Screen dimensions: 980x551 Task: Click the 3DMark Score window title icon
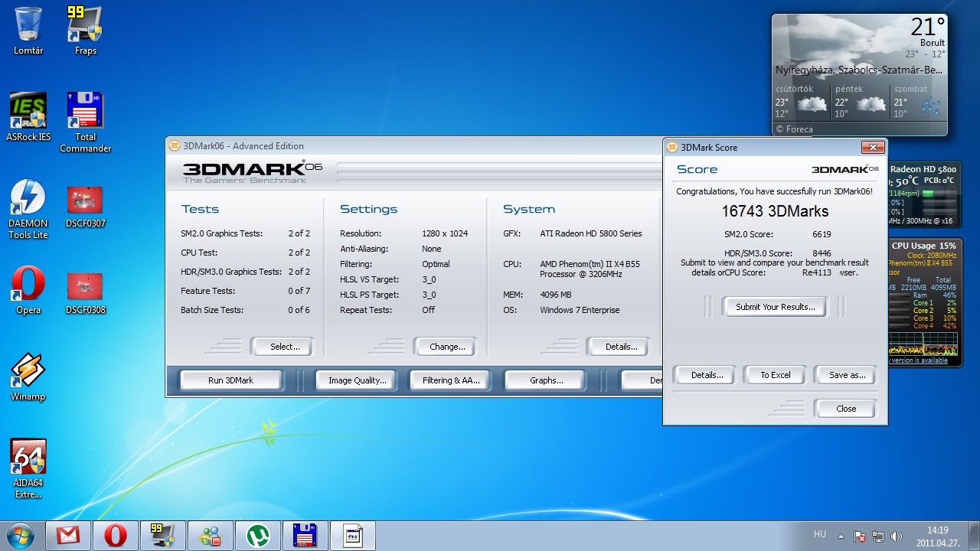click(672, 148)
